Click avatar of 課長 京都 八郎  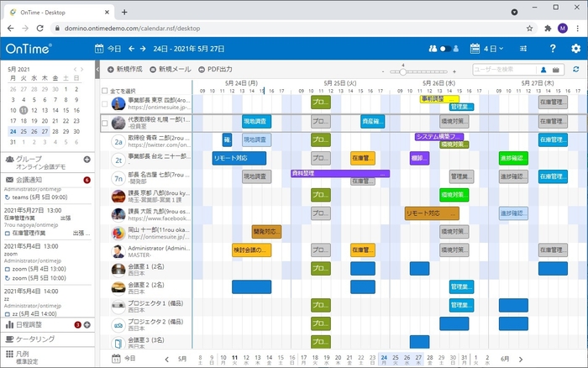(118, 197)
